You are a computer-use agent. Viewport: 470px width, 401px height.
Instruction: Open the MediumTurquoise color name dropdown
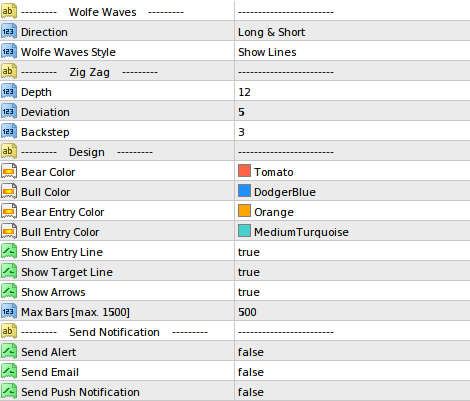click(x=301, y=232)
